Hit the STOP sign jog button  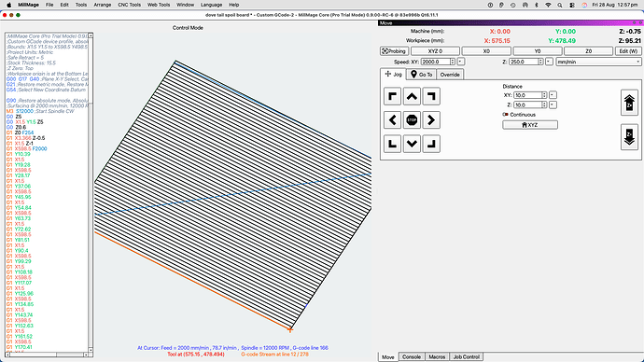(412, 119)
